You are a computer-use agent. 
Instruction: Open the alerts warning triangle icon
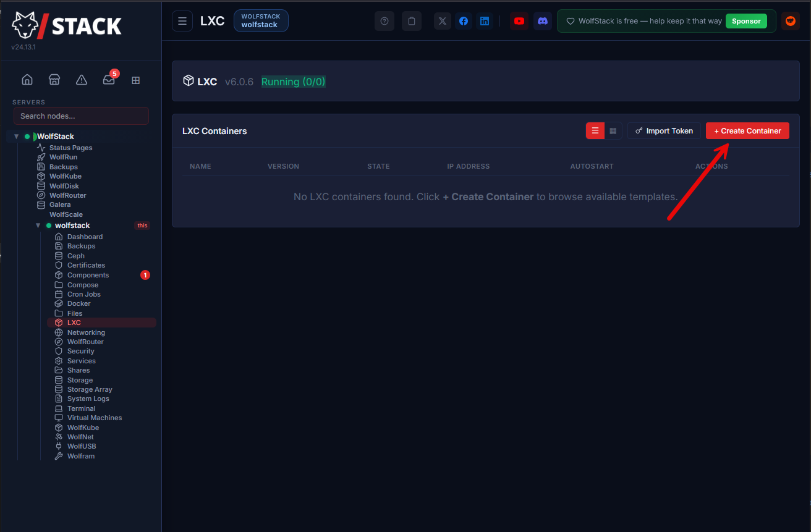pos(82,80)
